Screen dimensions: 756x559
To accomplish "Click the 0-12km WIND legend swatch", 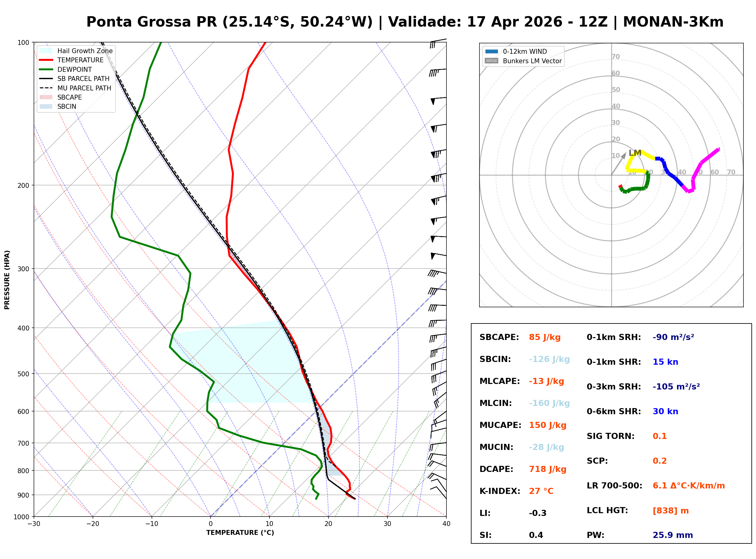I will (492, 51).
